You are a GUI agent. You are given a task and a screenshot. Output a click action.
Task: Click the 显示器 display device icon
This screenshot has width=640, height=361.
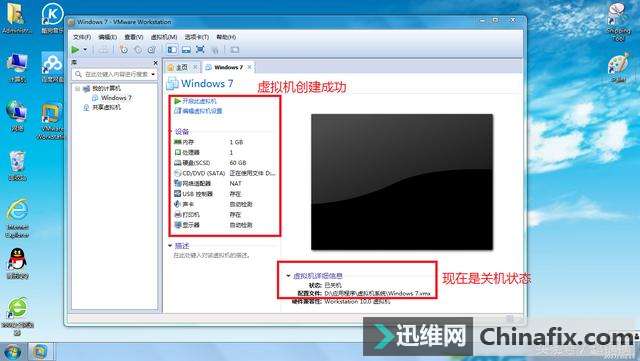(178, 225)
